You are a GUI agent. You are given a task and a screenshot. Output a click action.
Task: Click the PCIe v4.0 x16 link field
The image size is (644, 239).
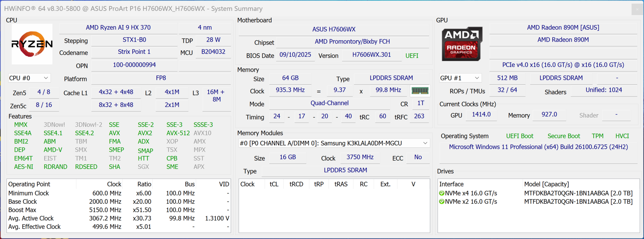coord(563,65)
